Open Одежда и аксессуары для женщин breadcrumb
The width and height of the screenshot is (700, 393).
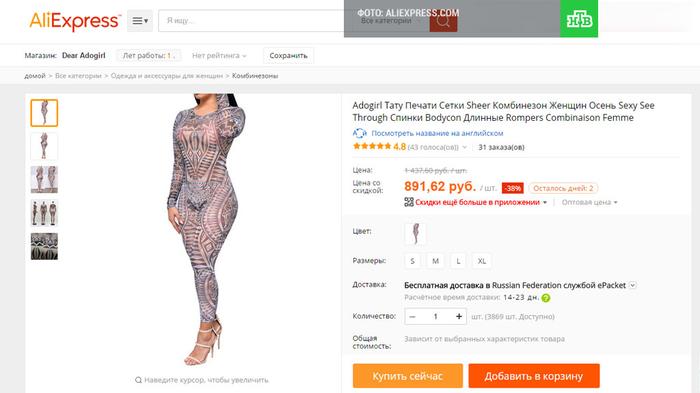point(167,76)
